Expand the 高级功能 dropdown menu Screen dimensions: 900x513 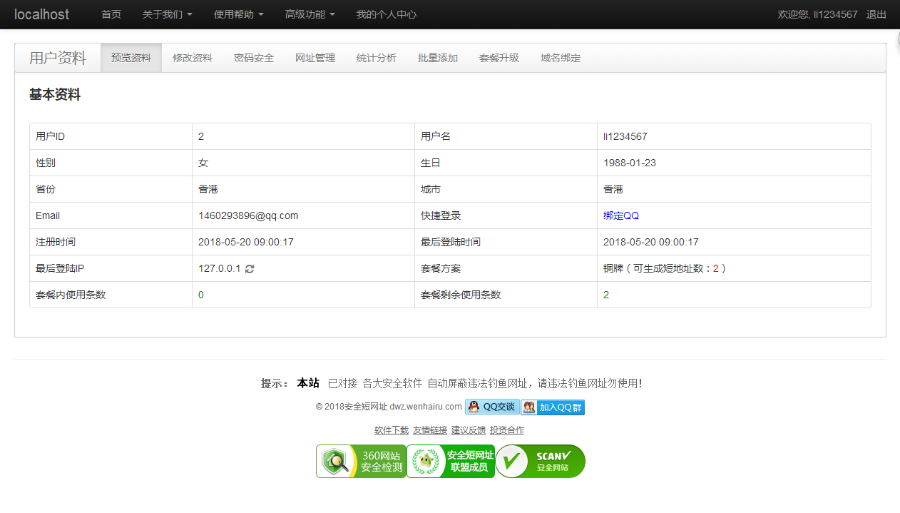[x=309, y=15]
